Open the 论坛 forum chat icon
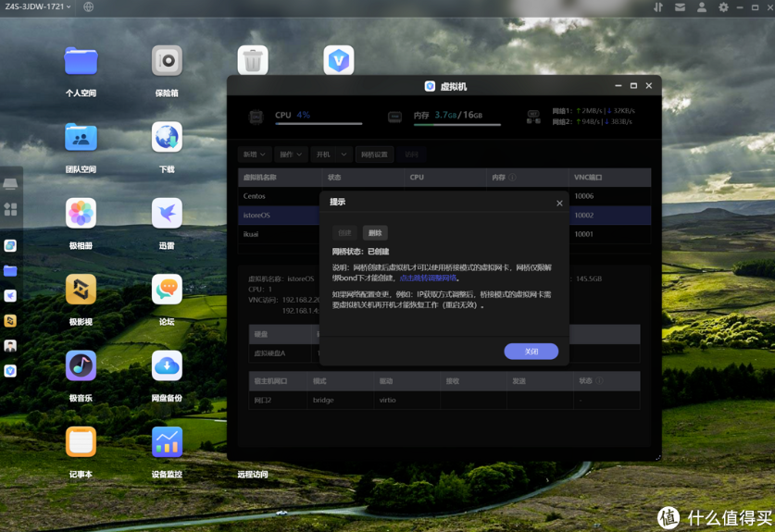This screenshot has height=532, width=775. click(x=167, y=290)
